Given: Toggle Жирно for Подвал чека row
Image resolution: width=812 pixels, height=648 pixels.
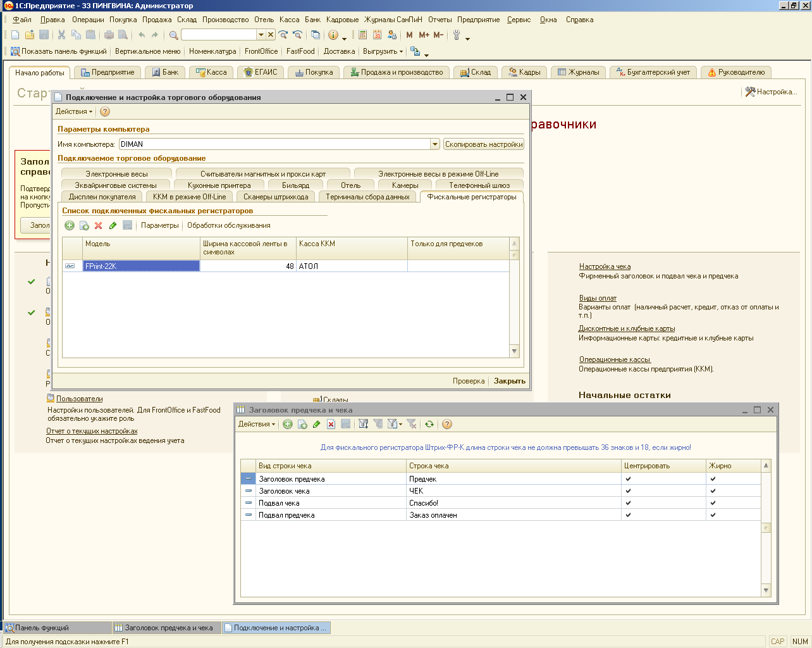Looking at the screenshot, I should (x=713, y=503).
